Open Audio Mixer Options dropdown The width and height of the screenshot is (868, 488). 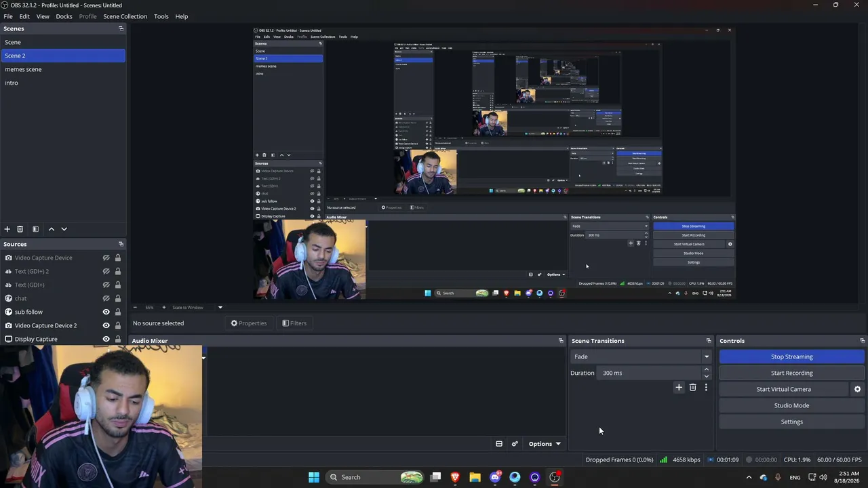tap(545, 444)
